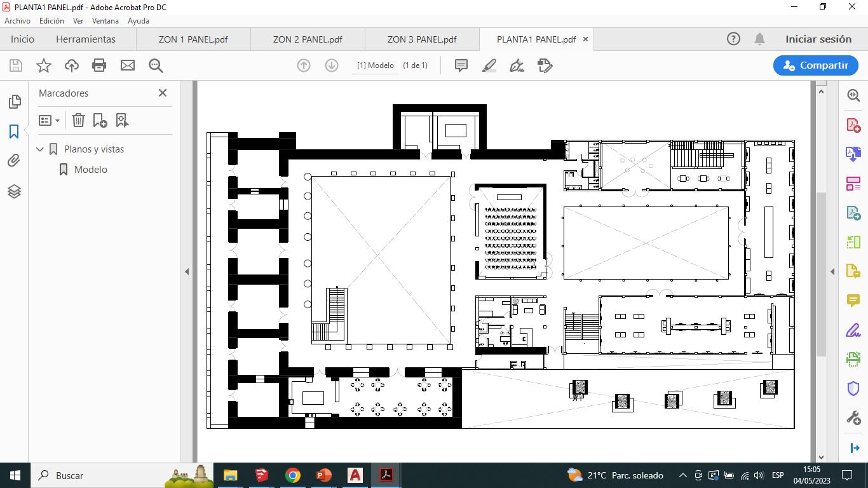Open PowerPoint from the taskbar
The height and width of the screenshot is (488, 868).
pos(324,475)
